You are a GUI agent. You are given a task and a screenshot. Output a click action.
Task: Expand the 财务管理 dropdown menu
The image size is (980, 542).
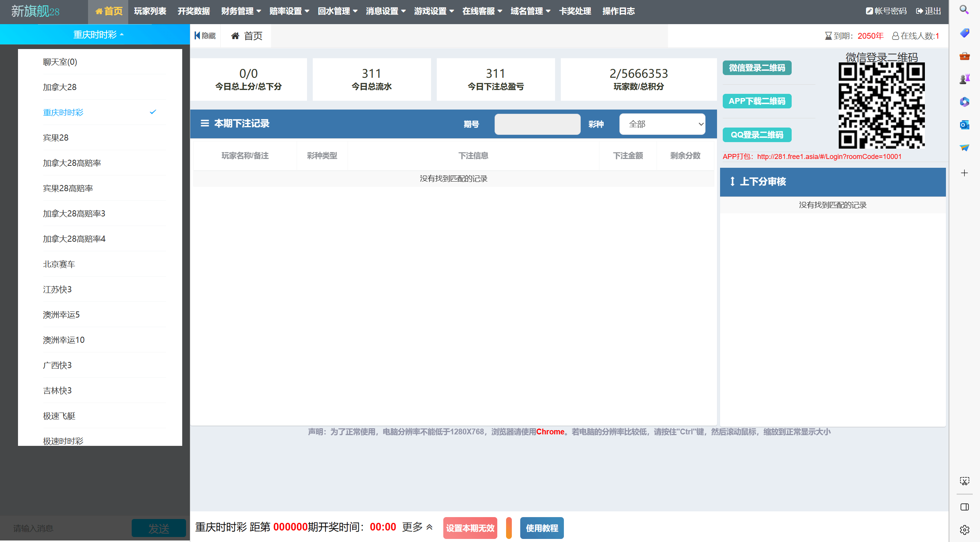[241, 11]
